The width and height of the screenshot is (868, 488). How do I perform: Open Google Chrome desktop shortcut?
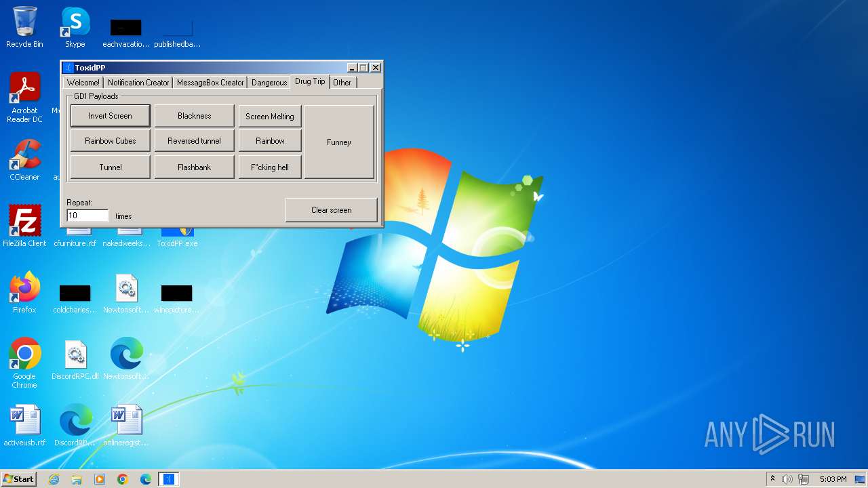(24, 363)
